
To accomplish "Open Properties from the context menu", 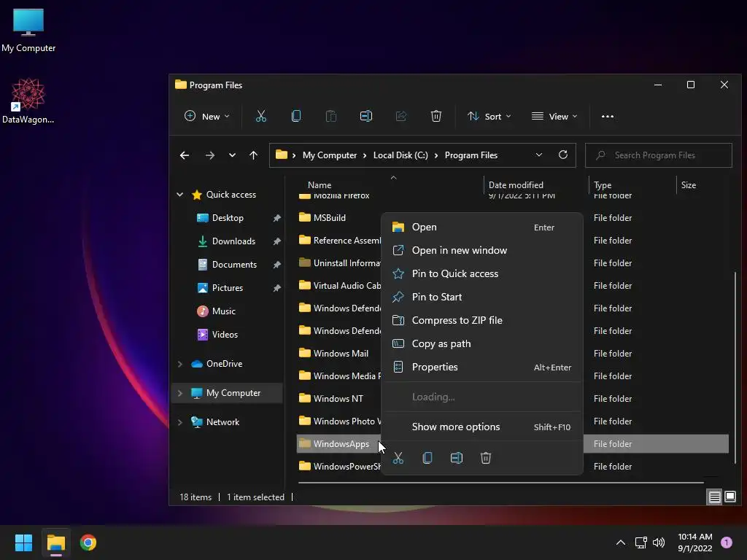I will point(482,367).
